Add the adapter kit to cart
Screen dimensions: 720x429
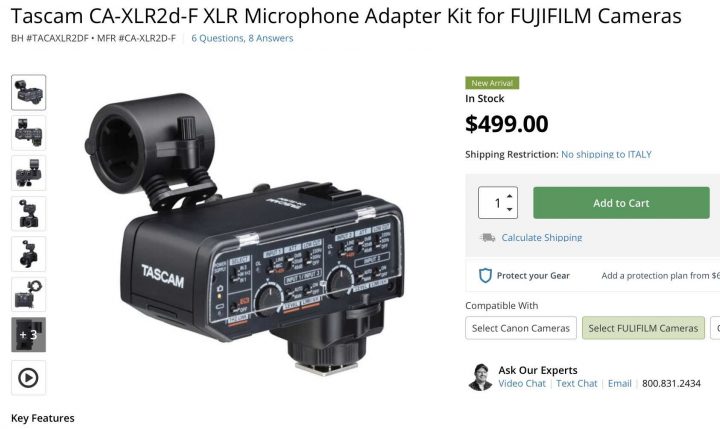(x=621, y=203)
